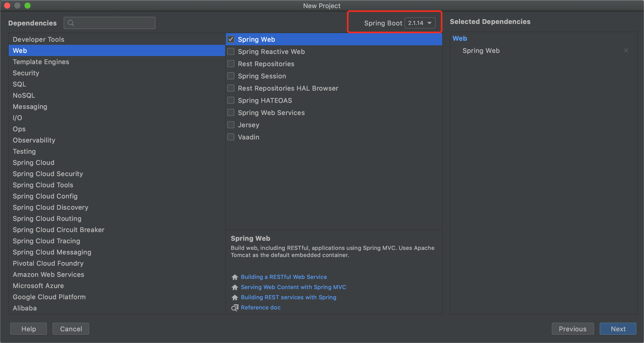
Task: Open the Building a RESTful Web Service guide
Action: point(284,277)
